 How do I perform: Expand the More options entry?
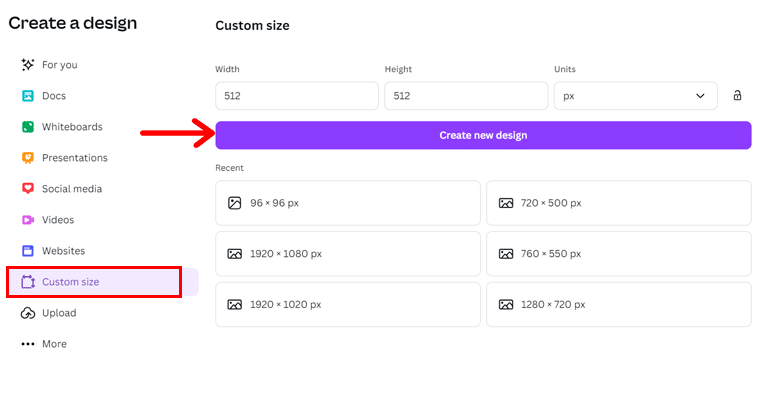click(44, 344)
